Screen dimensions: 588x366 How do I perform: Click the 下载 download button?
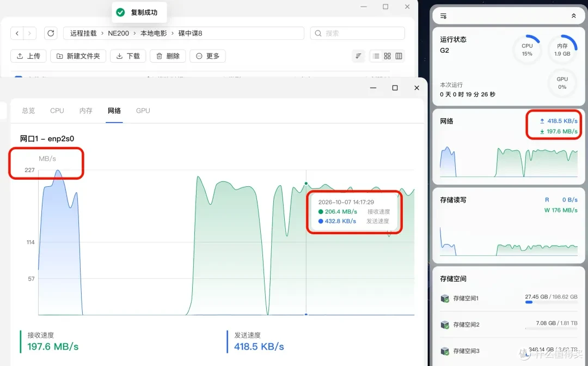pyautogui.click(x=128, y=56)
